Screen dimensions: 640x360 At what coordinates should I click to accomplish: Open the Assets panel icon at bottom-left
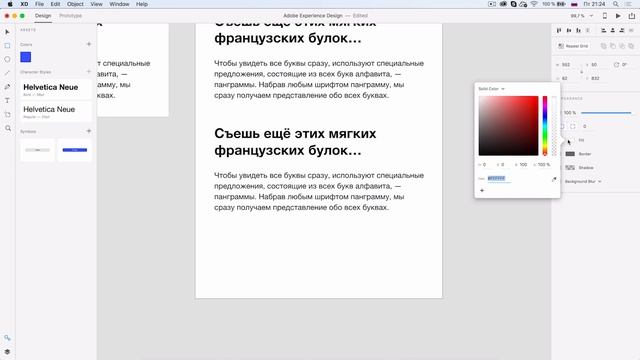(7, 338)
